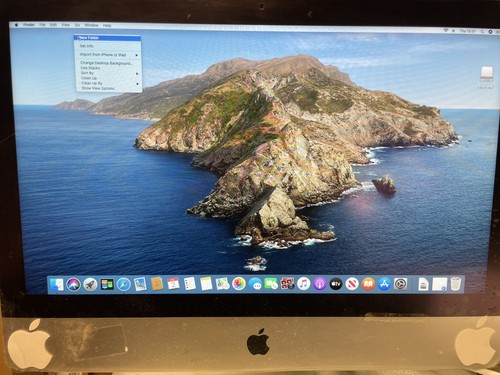Launch Apple TV app
The image size is (500, 375).
point(336,284)
